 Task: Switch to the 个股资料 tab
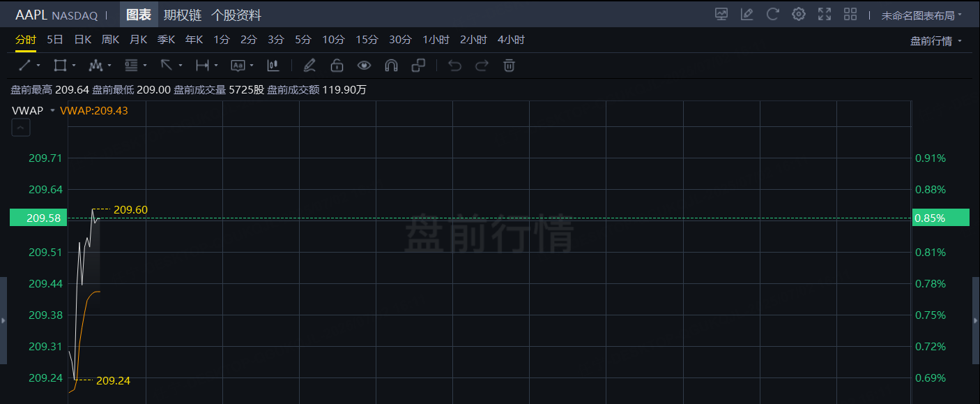coord(236,15)
